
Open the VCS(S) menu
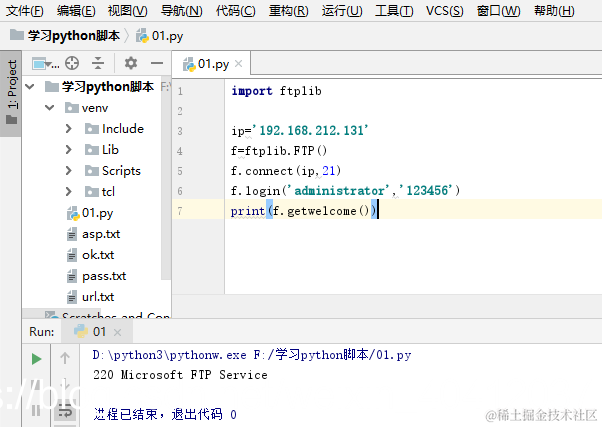tap(445, 10)
